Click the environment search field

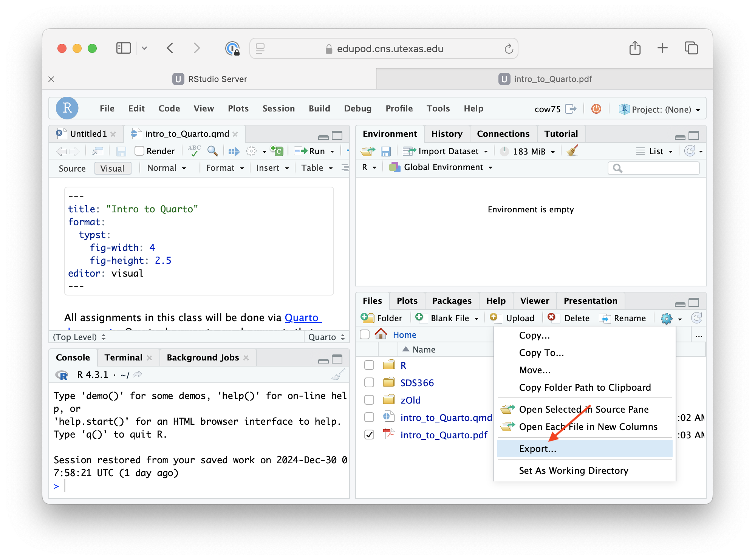(658, 168)
